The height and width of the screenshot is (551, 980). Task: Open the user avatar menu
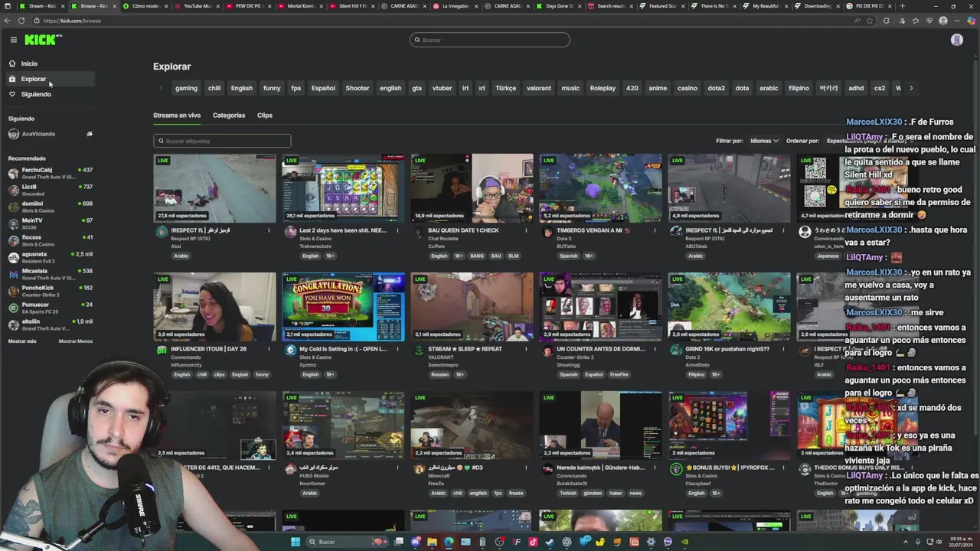[957, 40]
